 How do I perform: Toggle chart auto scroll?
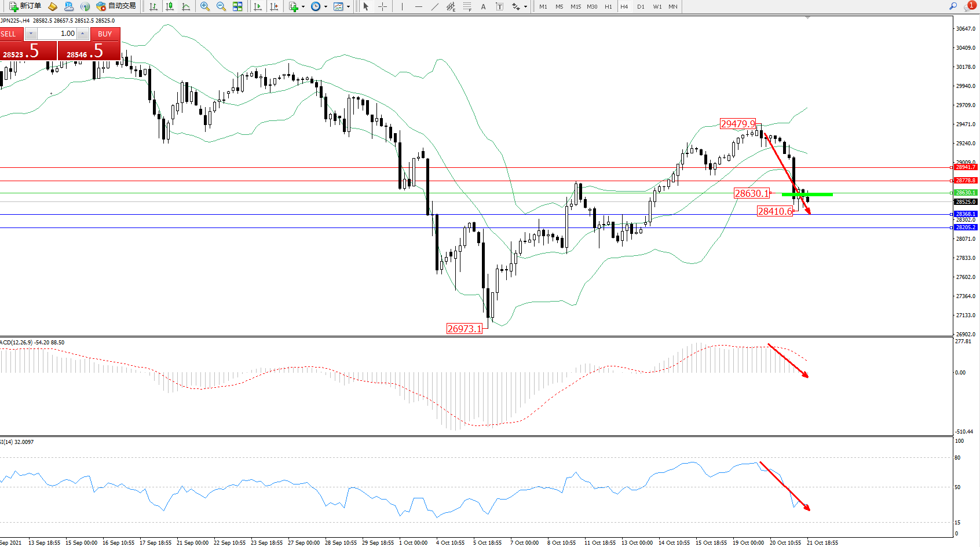point(258,6)
